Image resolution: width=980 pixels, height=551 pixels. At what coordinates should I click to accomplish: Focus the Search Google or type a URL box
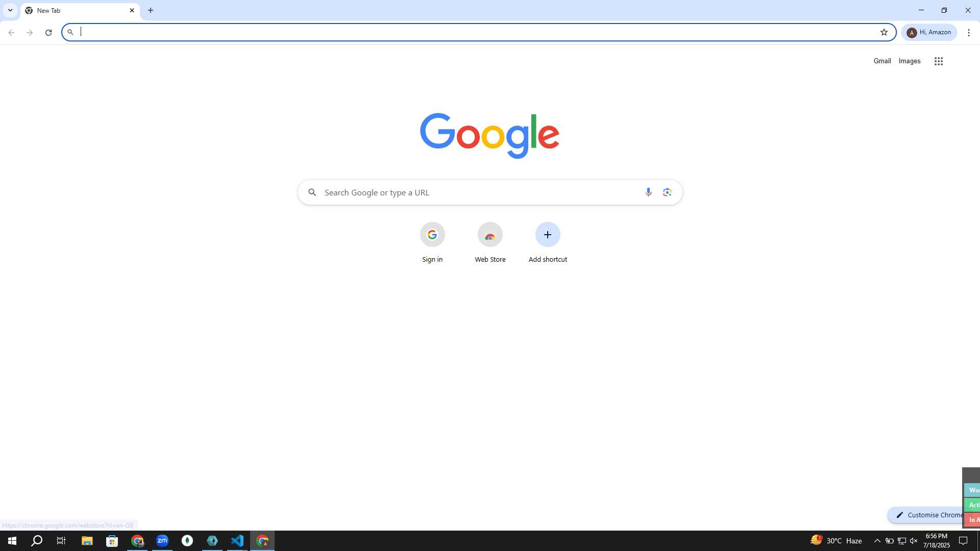[x=490, y=192]
